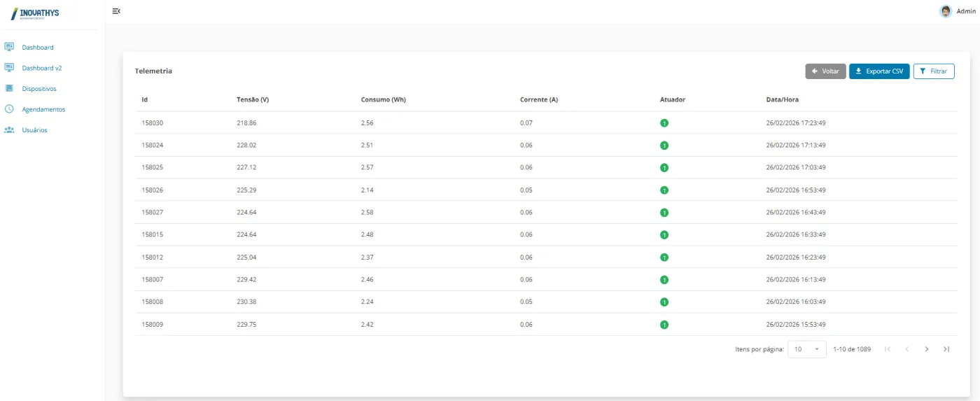Click the green Atuador badge in row 158024
980x401 pixels.
point(664,146)
